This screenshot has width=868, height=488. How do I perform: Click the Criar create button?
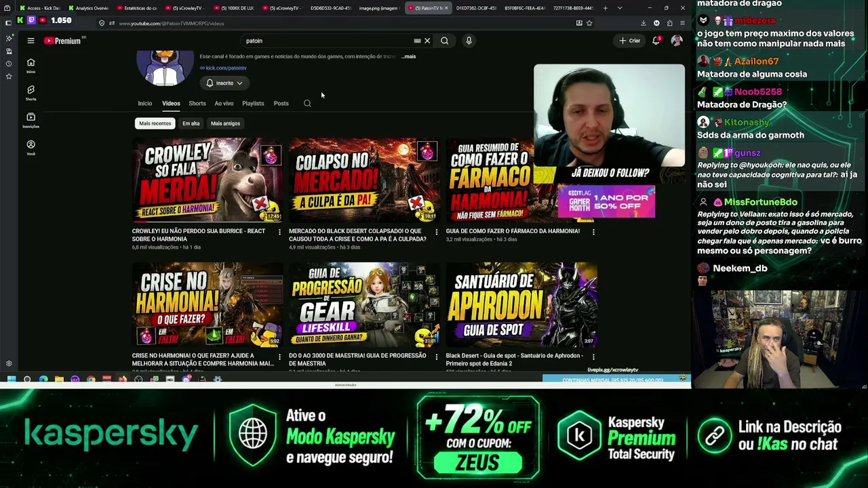pos(629,41)
